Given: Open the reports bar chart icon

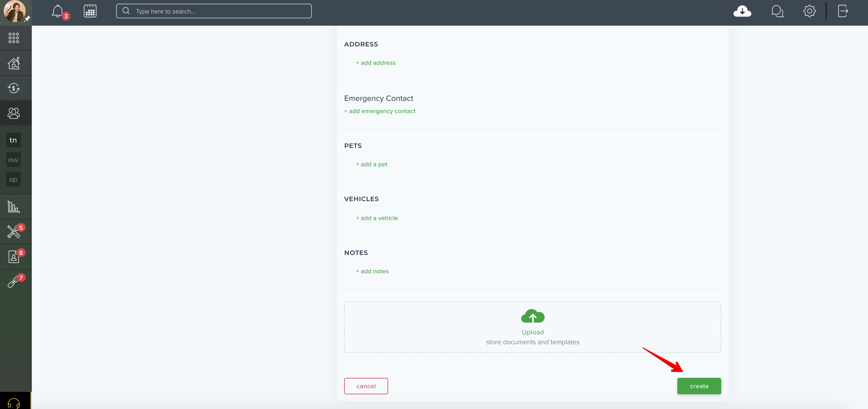Looking at the screenshot, I should [x=13, y=207].
